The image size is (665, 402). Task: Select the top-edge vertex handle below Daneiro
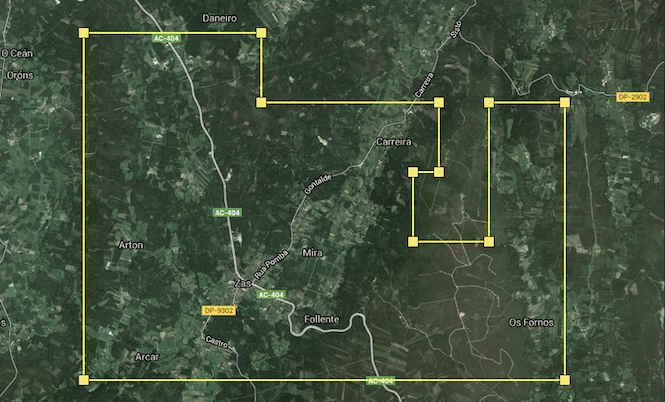(x=261, y=33)
